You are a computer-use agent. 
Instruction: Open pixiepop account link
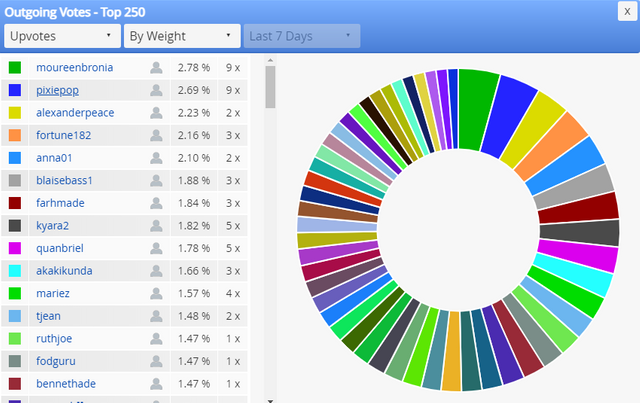coord(58,90)
